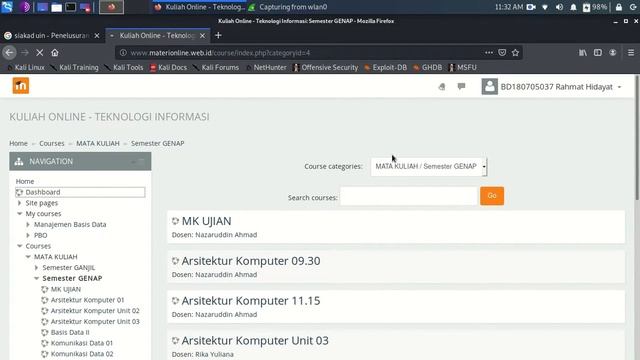Screen dimensions: 640x360
Task: Open MK UJIAN in navigation tree
Action: coord(66,289)
